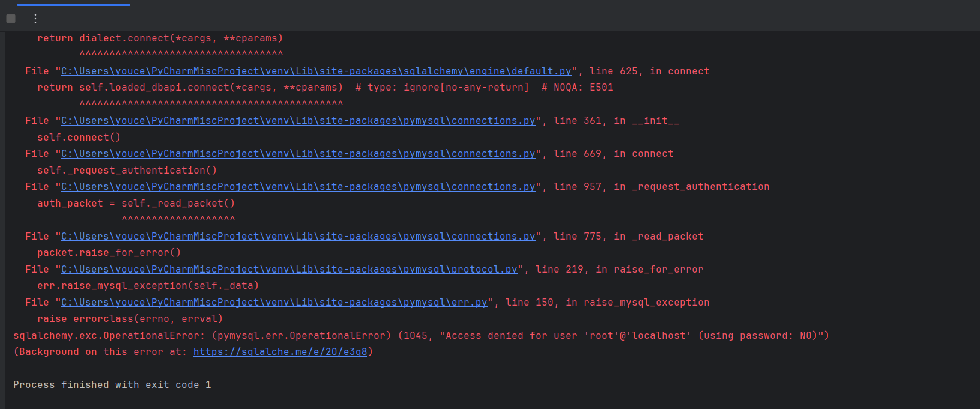Click the 'self._request_authentication()' code line
The image size is (980, 409).
coord(127,171)
